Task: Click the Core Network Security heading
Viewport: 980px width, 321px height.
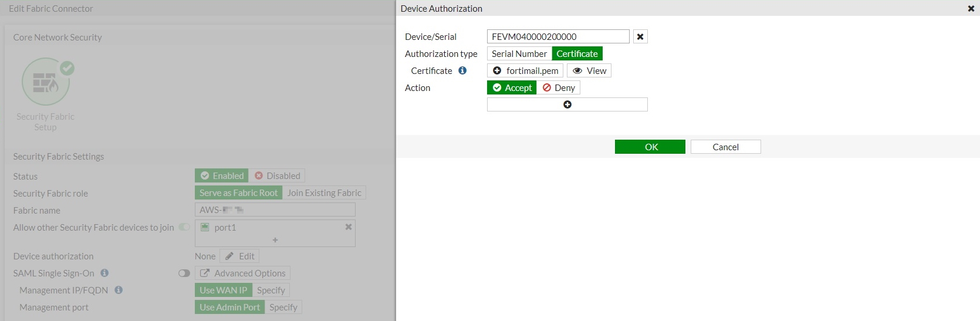Action: (58, 37)
